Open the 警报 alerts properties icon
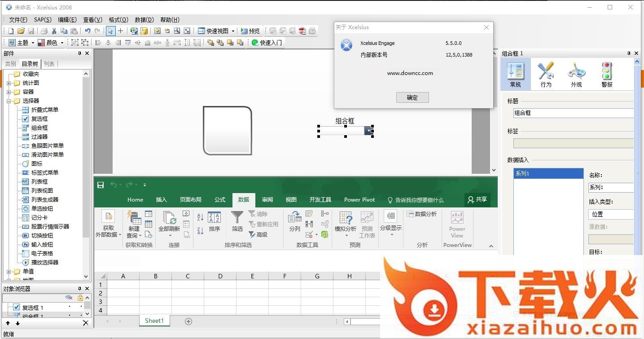Image resolution: width=644 pixels, height=339 pixels. coord(607,75)
